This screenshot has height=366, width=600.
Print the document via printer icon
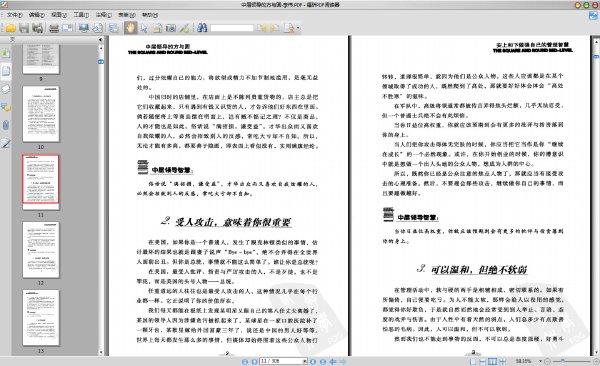tap(54, 28)
